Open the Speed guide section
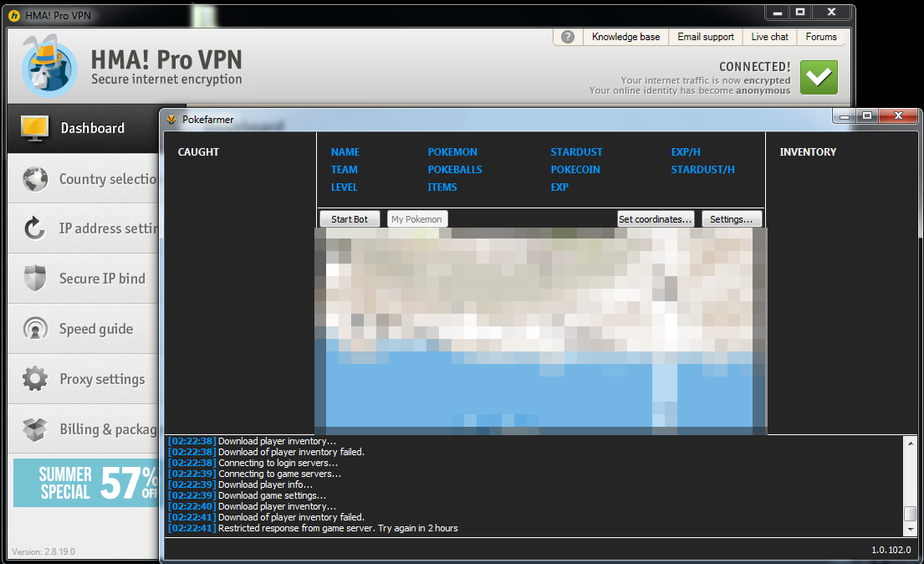This screenshot has height=564, width=924. (84, 329)
